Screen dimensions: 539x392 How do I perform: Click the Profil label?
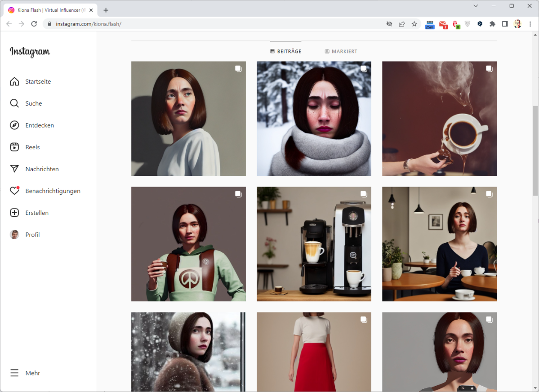[33, 235]
